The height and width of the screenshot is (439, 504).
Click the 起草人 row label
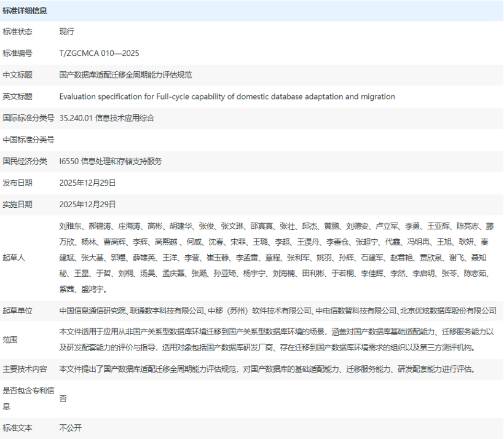(x=14, y=258)
